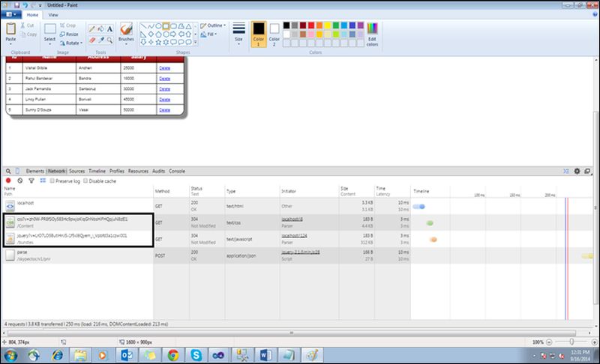Pick the red color swatch
The width and height of the screenshot is (600, 364).
click(311, 25)
